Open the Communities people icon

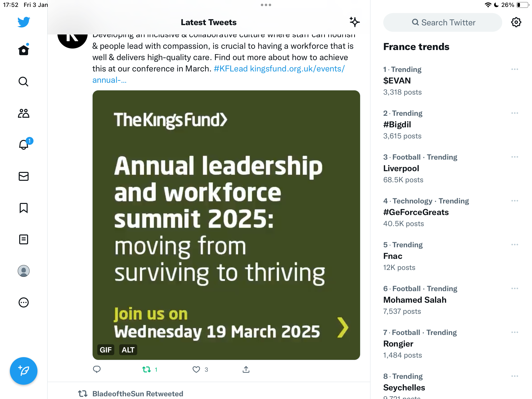24,113
